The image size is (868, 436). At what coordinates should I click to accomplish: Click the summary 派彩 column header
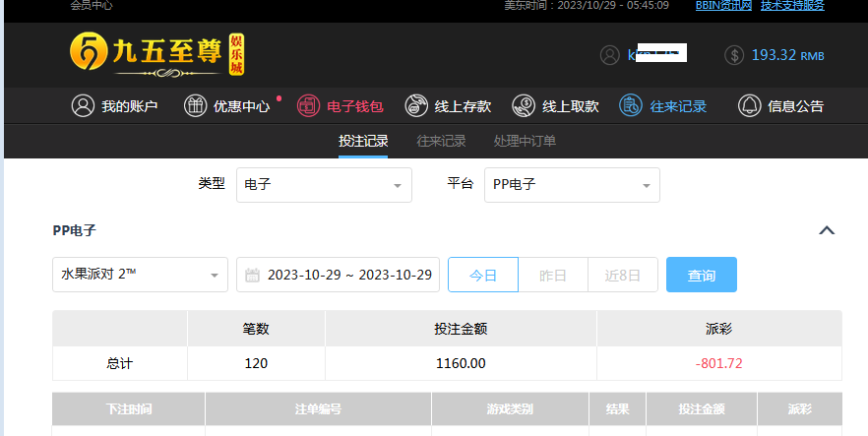point(718,329)
